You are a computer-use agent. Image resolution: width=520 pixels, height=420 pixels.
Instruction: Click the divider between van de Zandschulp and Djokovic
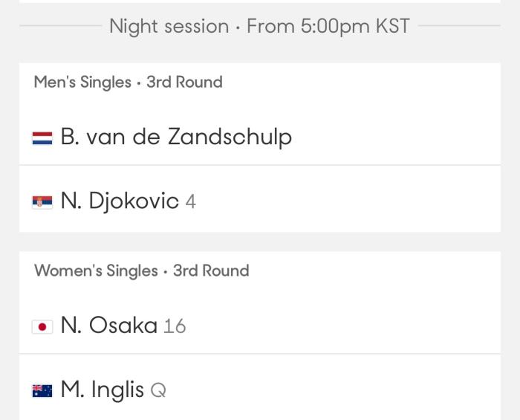[260, 165]
